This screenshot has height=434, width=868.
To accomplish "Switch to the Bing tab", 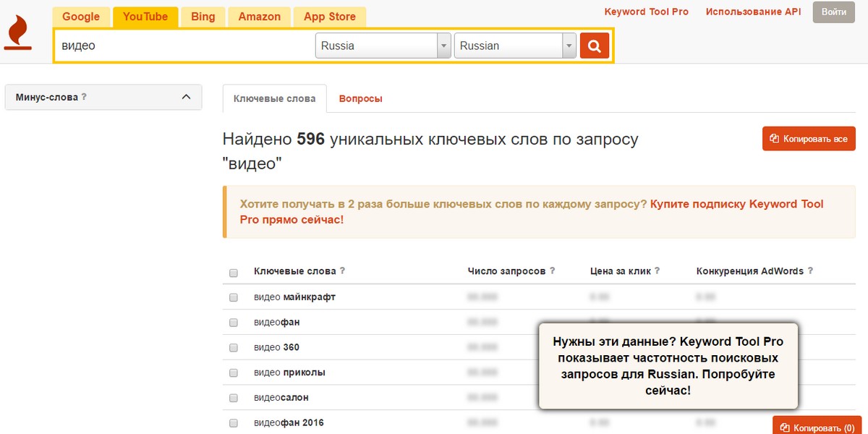I will tap(203, 17).
